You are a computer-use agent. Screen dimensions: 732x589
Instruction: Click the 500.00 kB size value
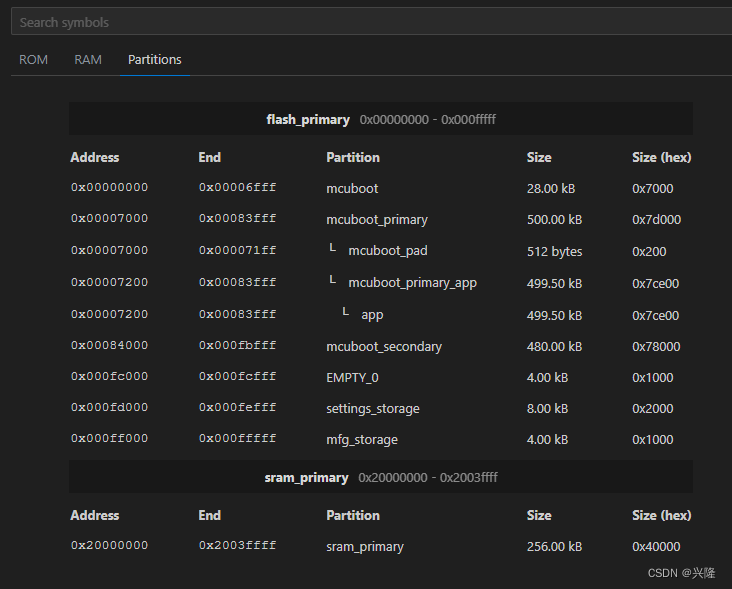coord(555,219)
